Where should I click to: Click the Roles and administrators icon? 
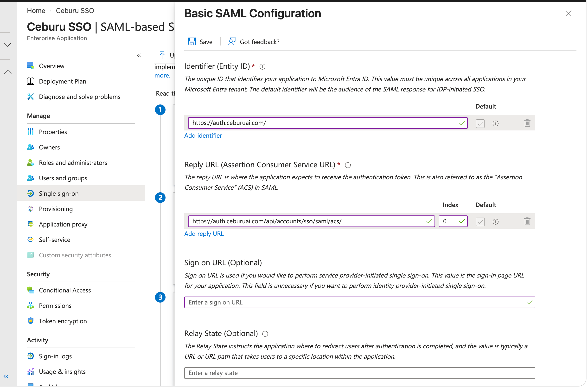[30, 163]
